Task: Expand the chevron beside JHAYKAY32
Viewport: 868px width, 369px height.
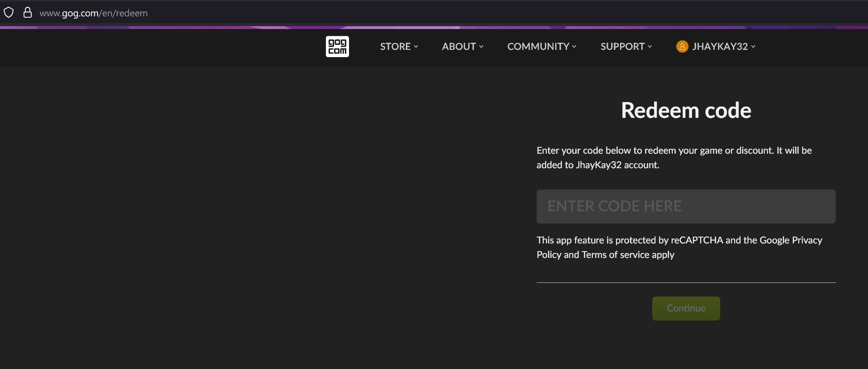Action: tap(753, 47)
